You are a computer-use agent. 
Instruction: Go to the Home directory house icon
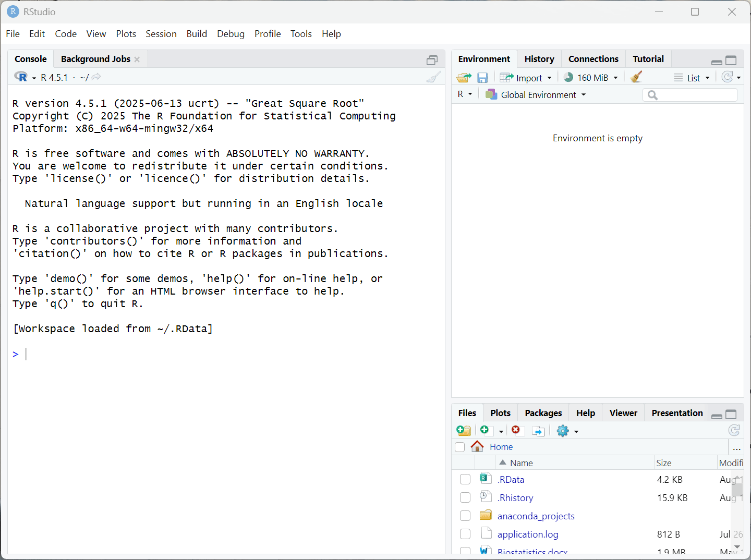pos(477,446)
